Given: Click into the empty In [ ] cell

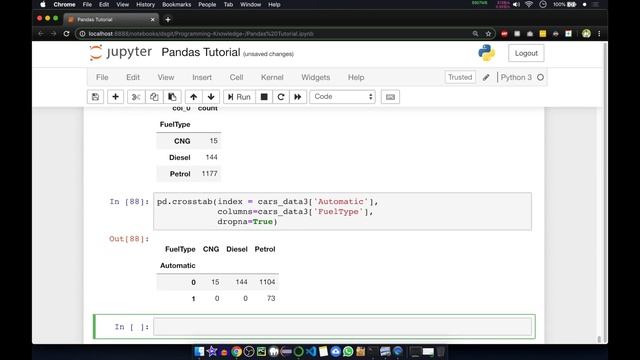Looking at the screenshot, I should coord(342,327).
